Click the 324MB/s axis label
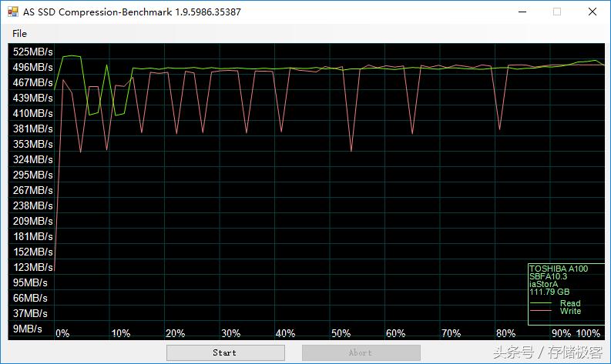The height and width of the screenshot is (364, 611). pyautogui.click(x=32, y=159)
